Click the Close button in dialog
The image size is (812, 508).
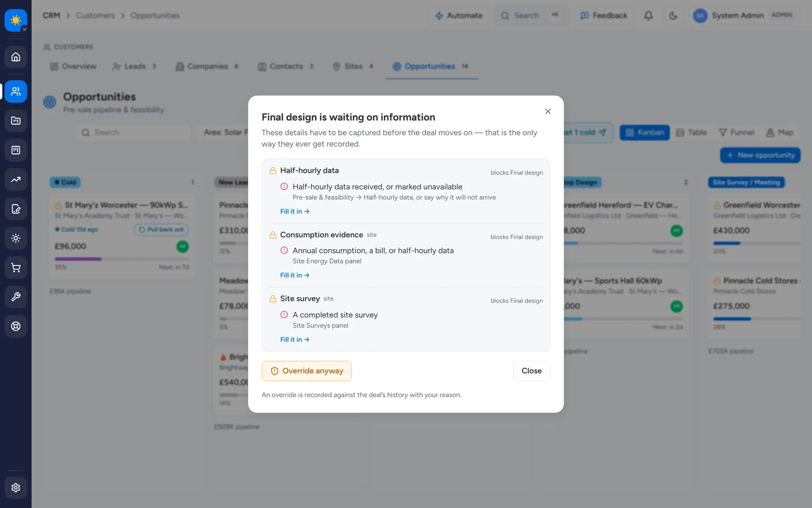tap(531, 371)
